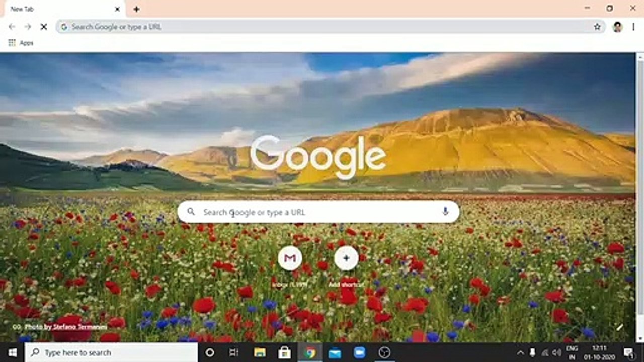
Task: Click the taskbar 'Type here to search' box
Action: click(x=111, y=352)
